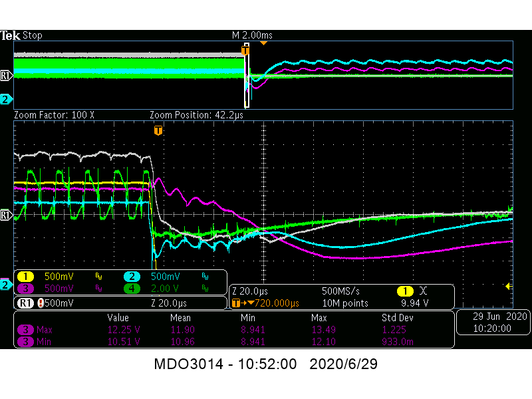Click the MDO3014 caption text
Viewport: 532px width, 399px height.
[265, 364]
